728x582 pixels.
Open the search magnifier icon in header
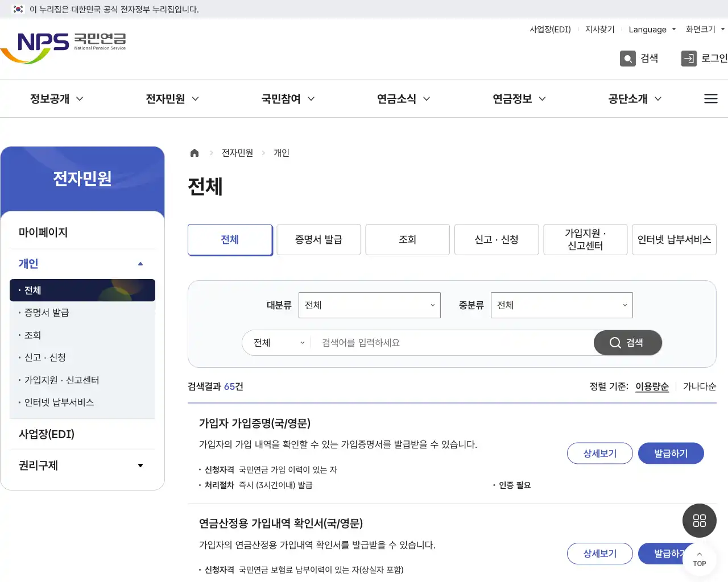click(628, 59)
